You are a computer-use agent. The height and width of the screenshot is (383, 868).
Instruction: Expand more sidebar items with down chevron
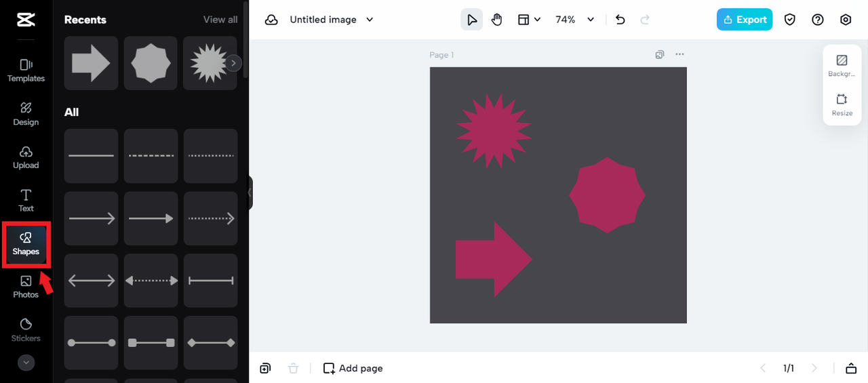coord(26,363)
